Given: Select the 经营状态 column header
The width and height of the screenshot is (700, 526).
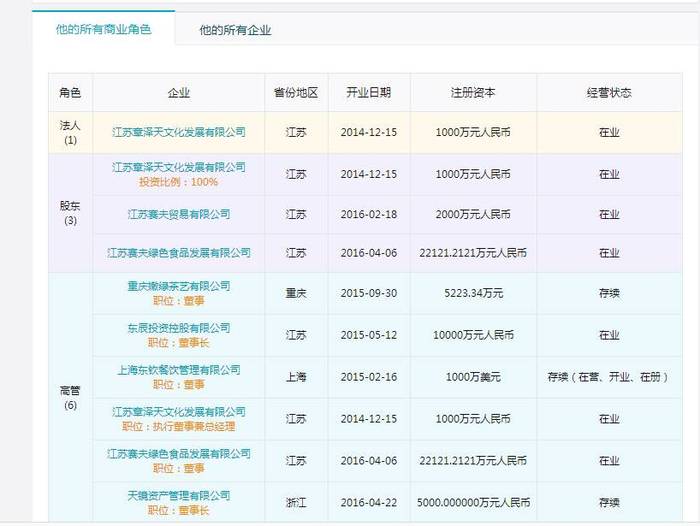Looking at the screenshot, I should pos(609,92).
